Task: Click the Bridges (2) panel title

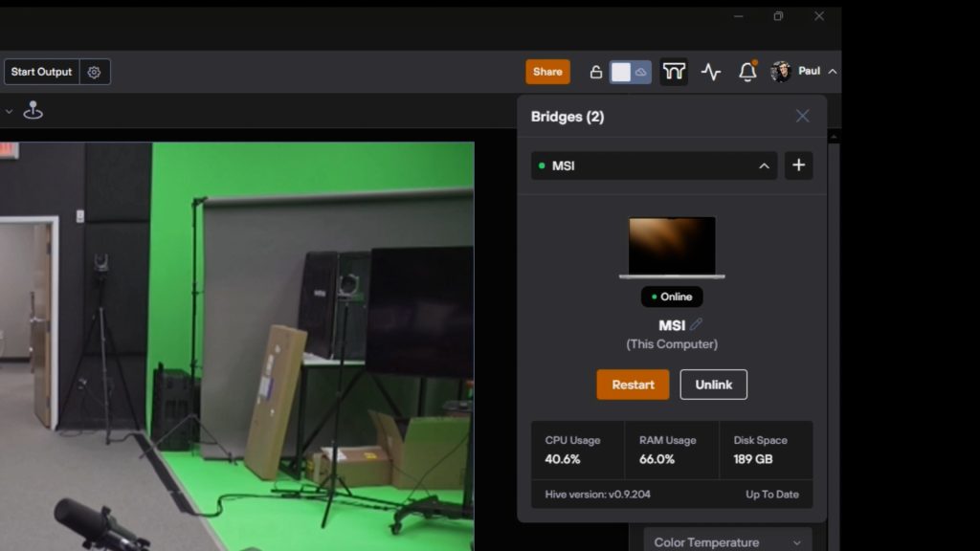Action: tap(568, 117)
